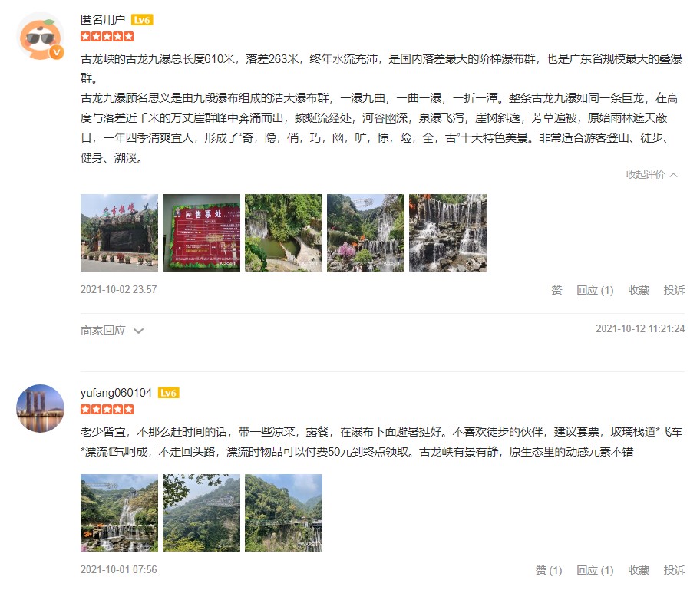Click yufang060104's five-star rating
The image size is (700, 590).
click(x=107, y=409)
